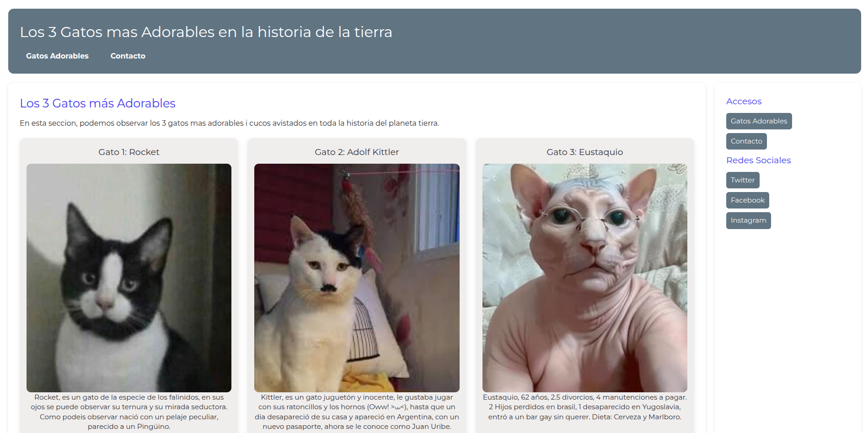
Task: Open Gatos Adorables in the header navigation
Action: [x=57, y=56]
